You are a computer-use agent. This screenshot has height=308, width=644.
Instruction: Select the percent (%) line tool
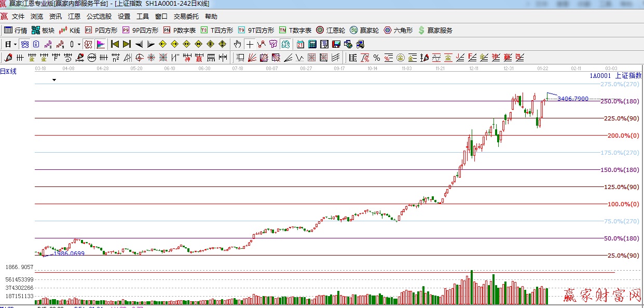point(377,57)
